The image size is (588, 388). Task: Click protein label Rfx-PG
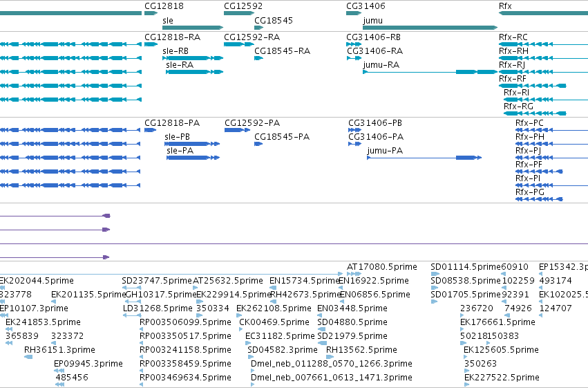click(x=529, y=192)
